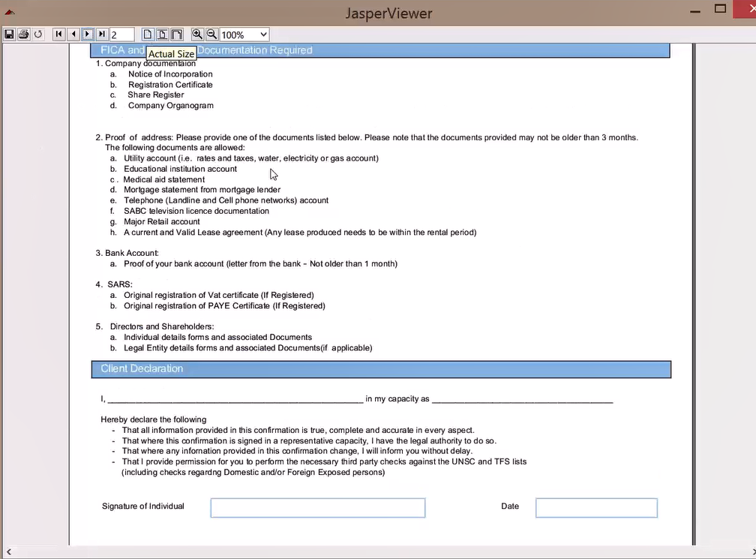
Task: Click the Signature of Individual box
Action: point(317,508)
